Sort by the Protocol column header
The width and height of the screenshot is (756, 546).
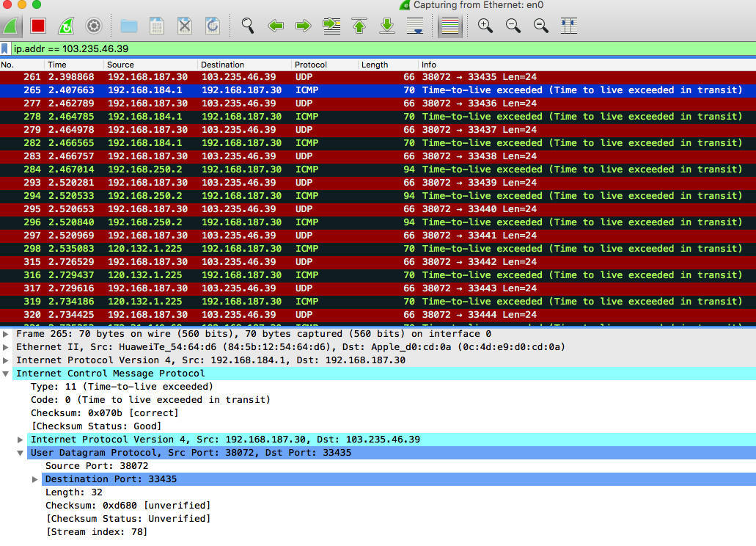pos(326,65)
